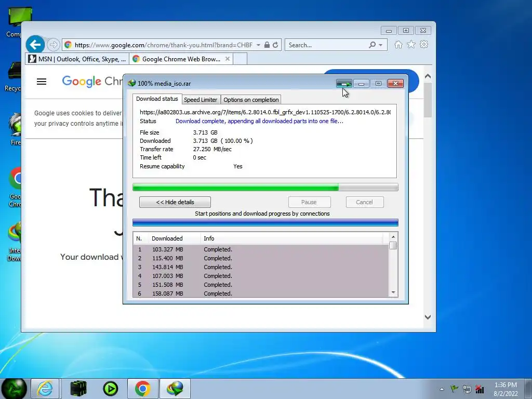The height and width of the screenshot is (399, 532).
Task: Show hidden system tray icons
Action: (442, 389)
